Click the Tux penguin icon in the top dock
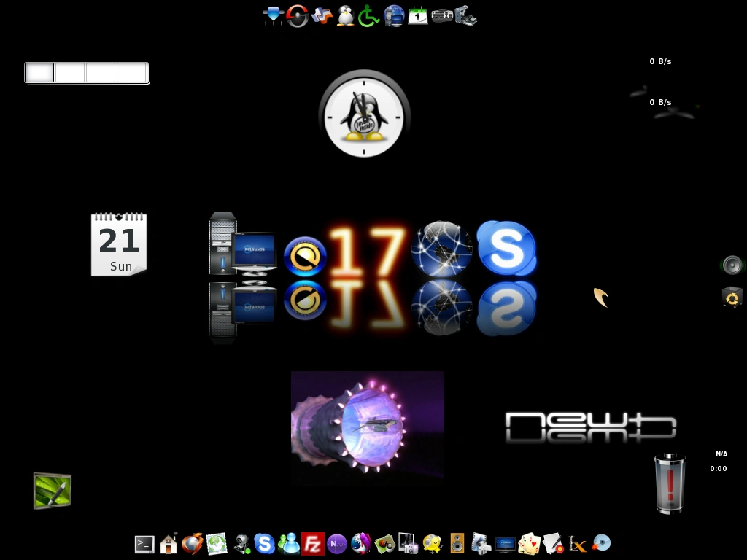Viewport: 747px width, 560px height. coord(344,15)
